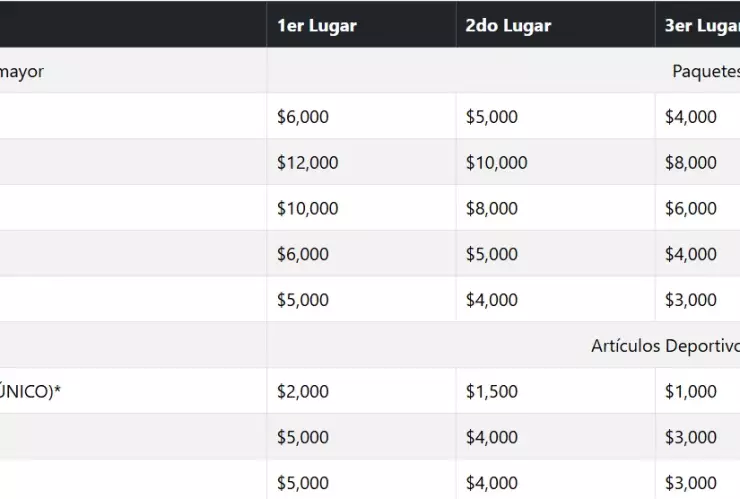Select the "Artículos Deportivos" section heading cell
740x499 pixels.
tap(665, 346)
